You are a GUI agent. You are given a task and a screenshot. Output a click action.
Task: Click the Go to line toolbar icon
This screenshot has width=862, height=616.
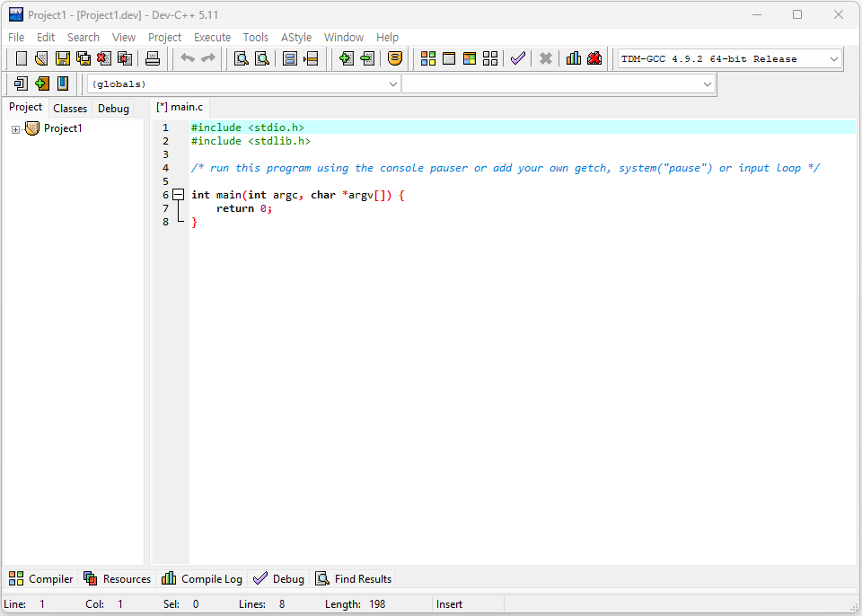click(x=311, y=58)
